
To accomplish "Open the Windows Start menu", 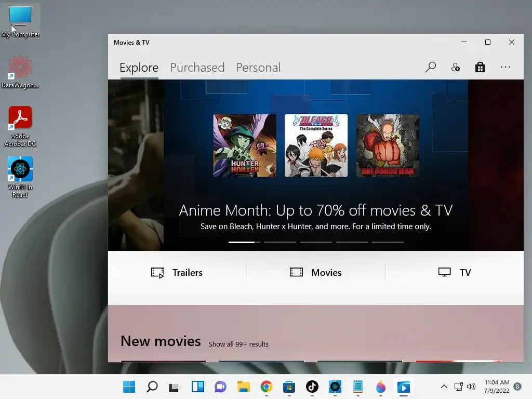I will (129, 387).
